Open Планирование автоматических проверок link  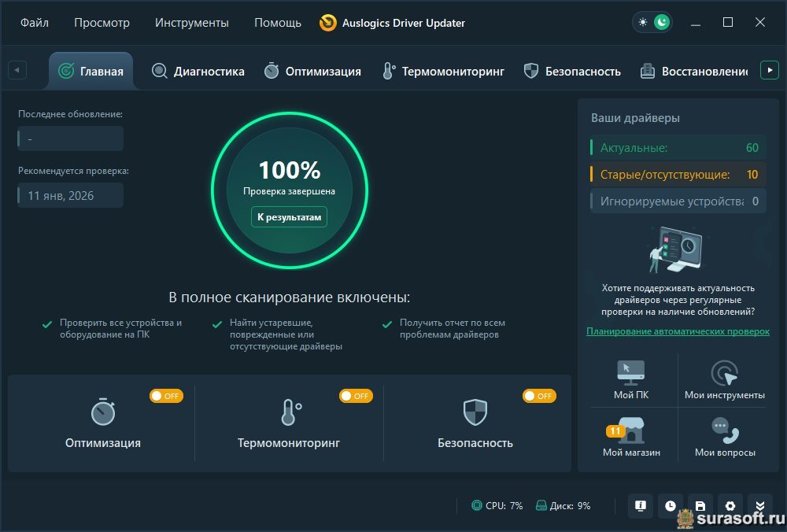tap(678, 331)
